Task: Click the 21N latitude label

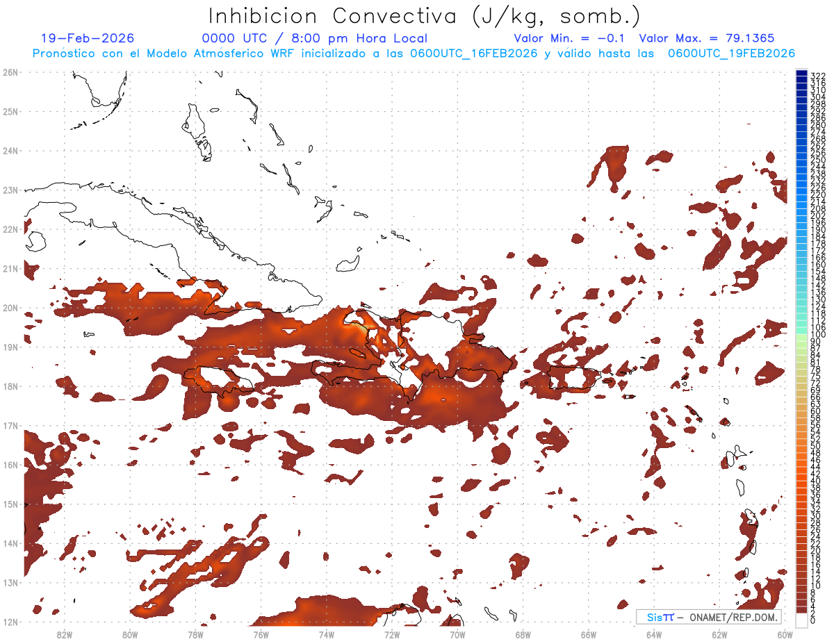Action: [x=10, y=268]
